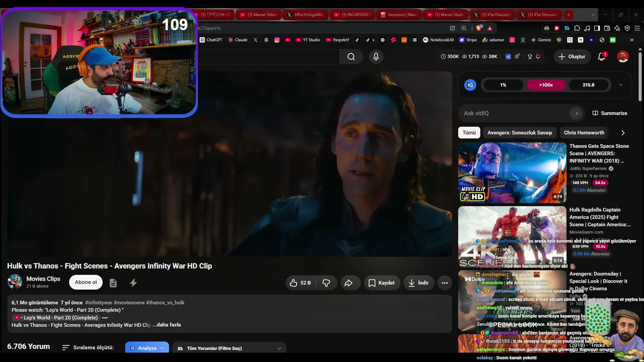Toggle the browser sidebar panel icon

pos(597,28)
